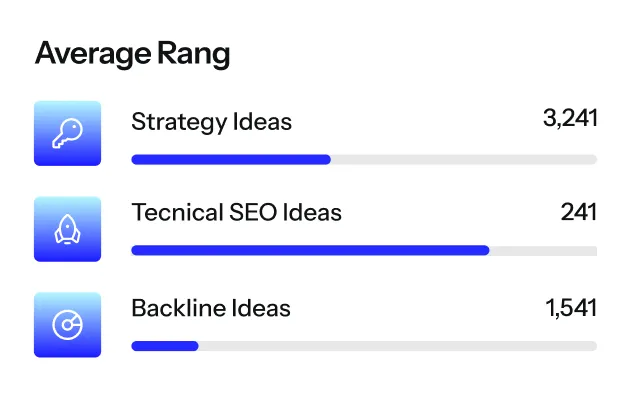The width and height of the screenshot is (632, 400).
Task: Click the 241 value for Tecnical SEO
Action: [579, 212]
